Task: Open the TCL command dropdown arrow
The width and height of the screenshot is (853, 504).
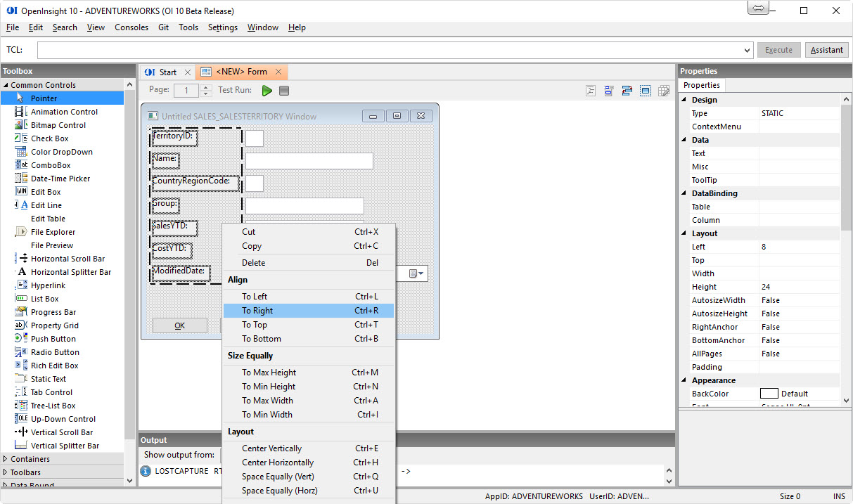Action: click(x=748, y=51)
